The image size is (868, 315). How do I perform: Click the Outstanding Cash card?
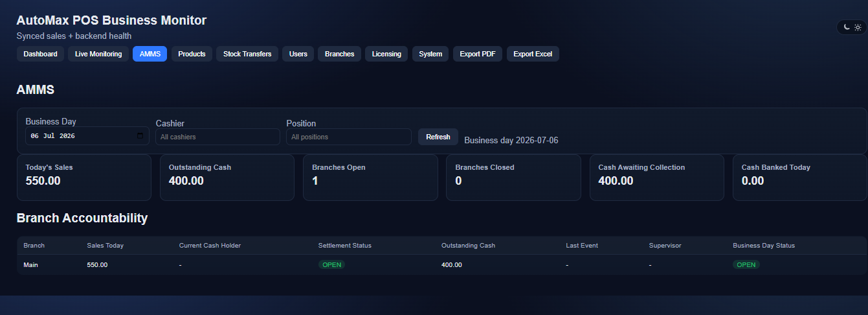(x=227, y=178)
